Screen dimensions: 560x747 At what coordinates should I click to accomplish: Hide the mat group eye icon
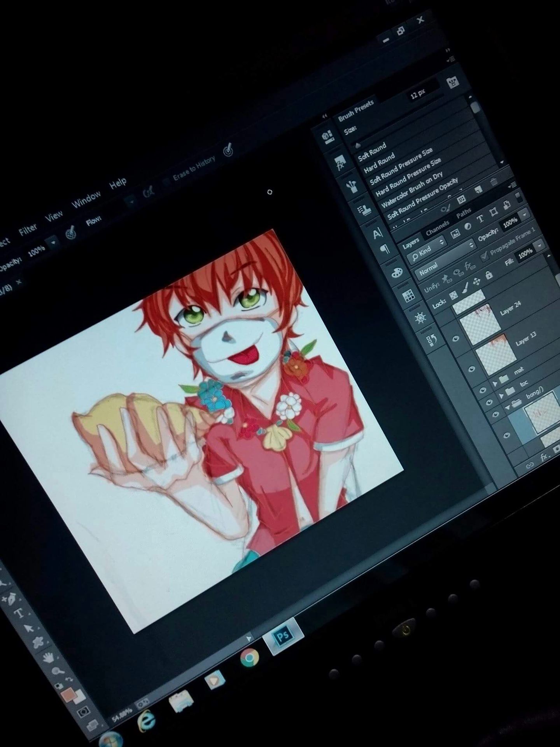coord(482,389)
